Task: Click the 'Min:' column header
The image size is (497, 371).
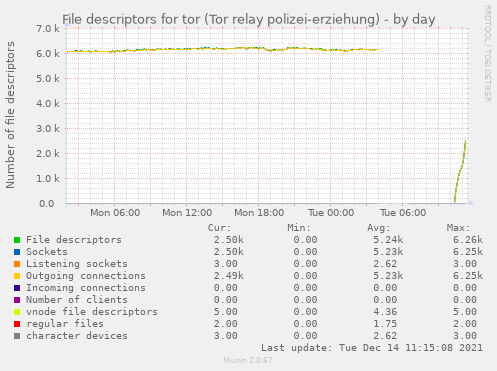Action: click(299, 228)
